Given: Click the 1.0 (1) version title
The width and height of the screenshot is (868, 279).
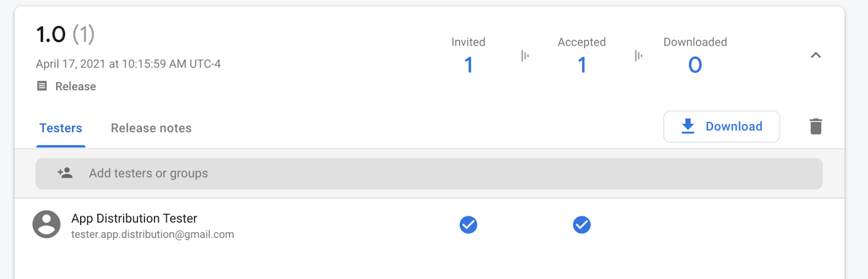Looking at the screenshot, I should [65, 35].
